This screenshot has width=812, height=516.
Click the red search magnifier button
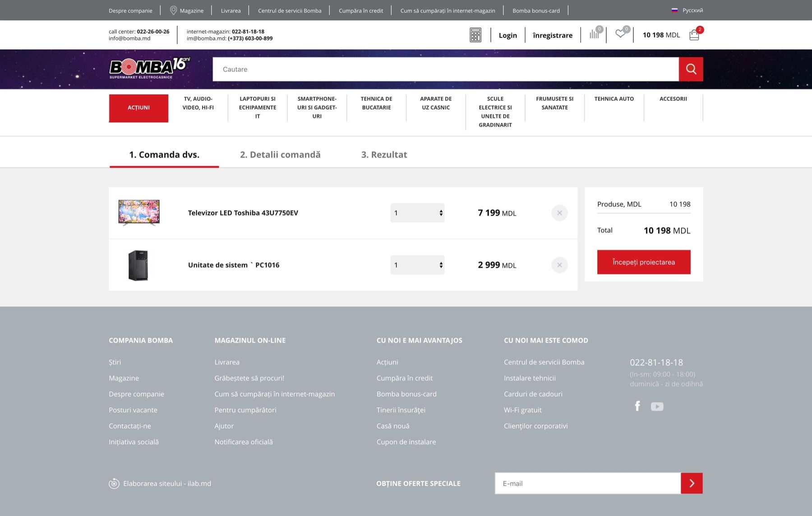point(691,69)
